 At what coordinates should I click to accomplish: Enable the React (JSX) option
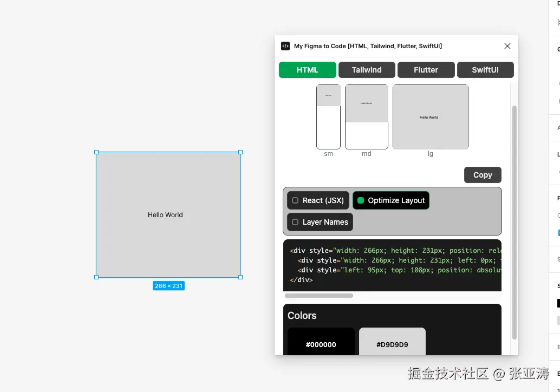coord(318,200)
